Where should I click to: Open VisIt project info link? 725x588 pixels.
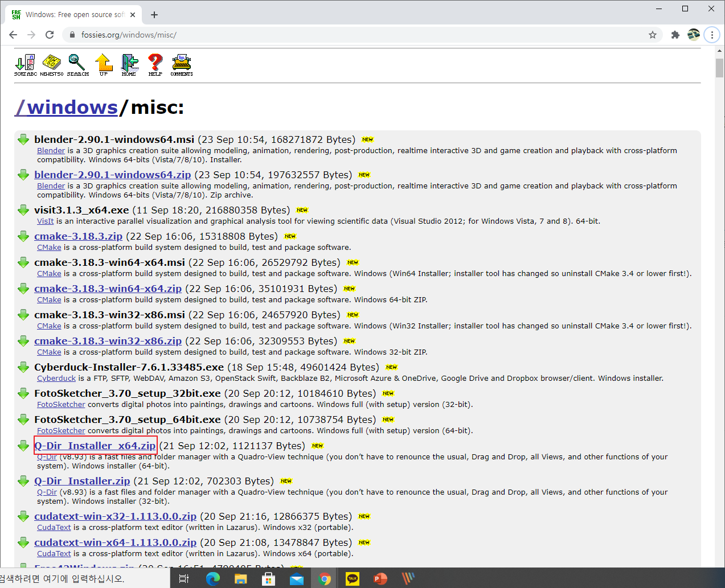[x=46, y=221]
